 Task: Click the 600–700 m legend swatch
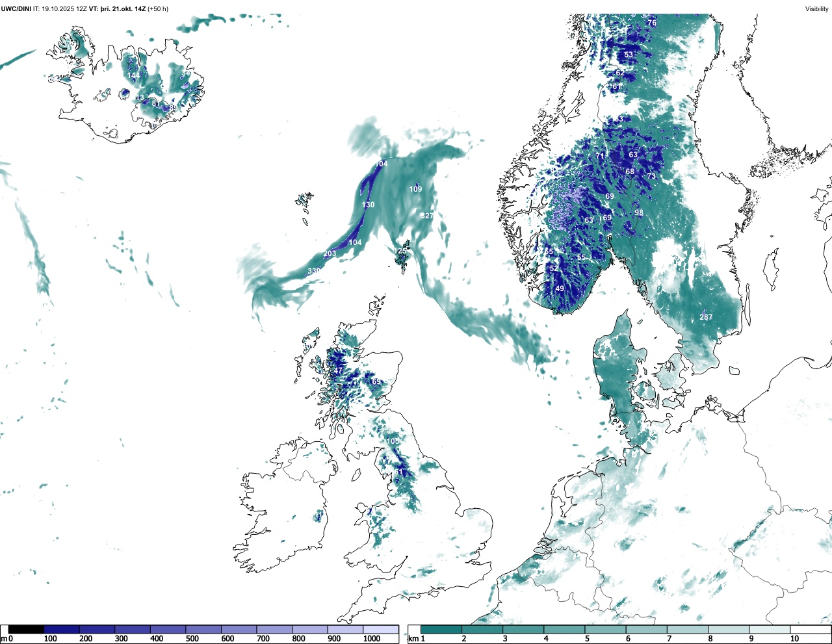pos(239,629)
